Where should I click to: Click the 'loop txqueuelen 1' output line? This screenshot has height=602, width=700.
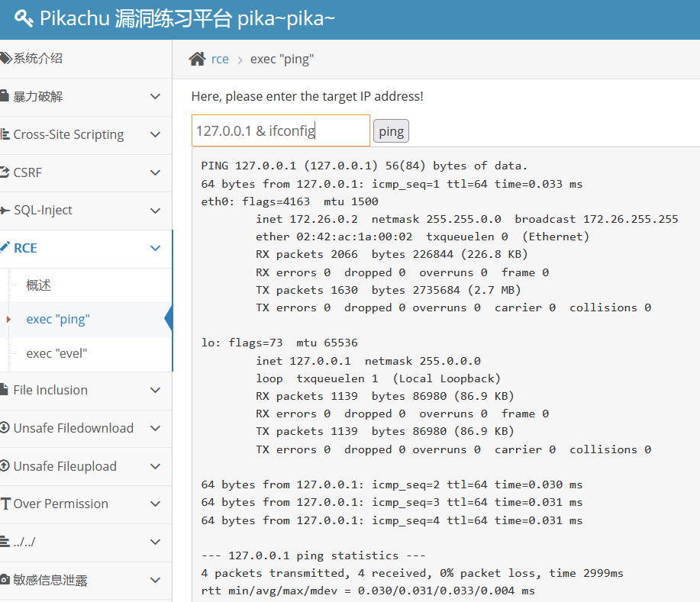378,379
